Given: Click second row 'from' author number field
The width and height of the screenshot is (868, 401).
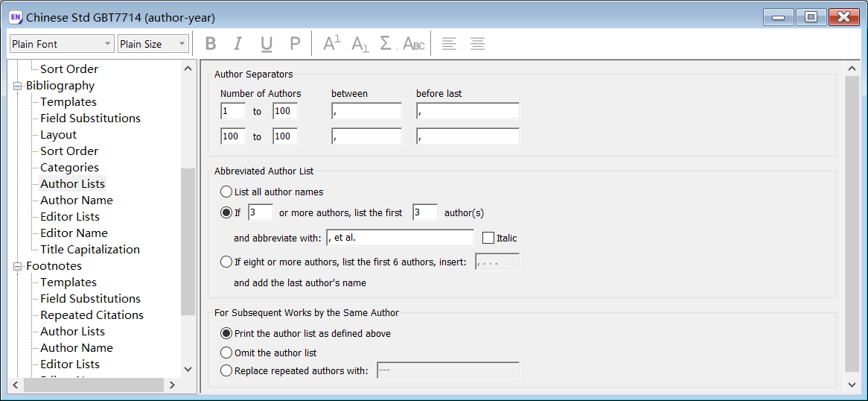Looking at the screenshot, I should (x=233, y=136).
